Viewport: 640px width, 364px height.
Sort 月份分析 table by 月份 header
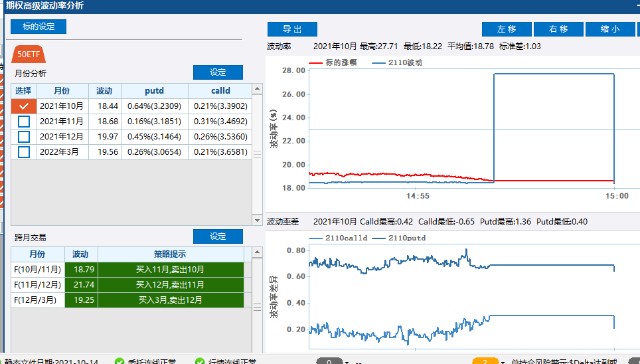[62, 91]
